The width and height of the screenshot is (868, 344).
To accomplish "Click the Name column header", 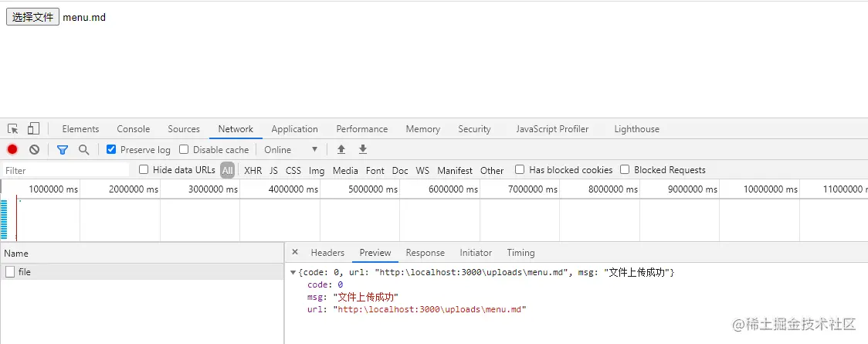I will 142,253.
